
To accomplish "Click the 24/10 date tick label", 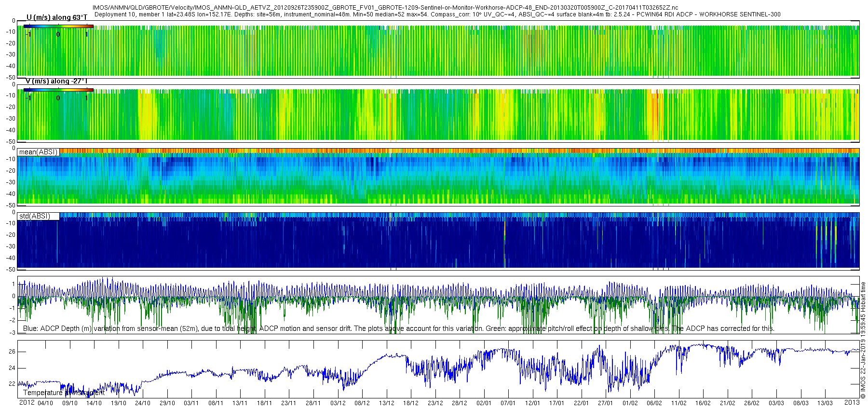I will [x=143, y=403].
